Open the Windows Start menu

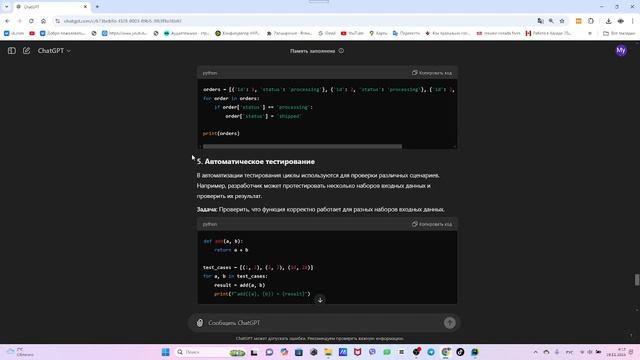165,352
